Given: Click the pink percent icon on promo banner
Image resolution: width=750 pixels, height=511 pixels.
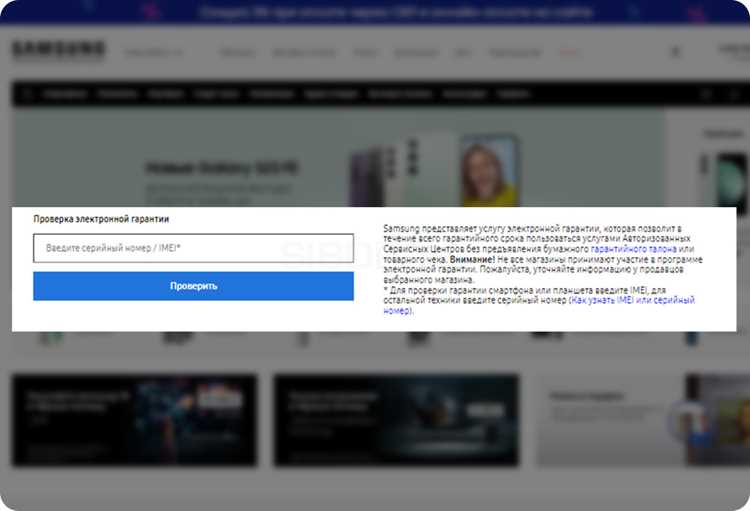Looking at the screenshot, I should click(x=152, y=11).
